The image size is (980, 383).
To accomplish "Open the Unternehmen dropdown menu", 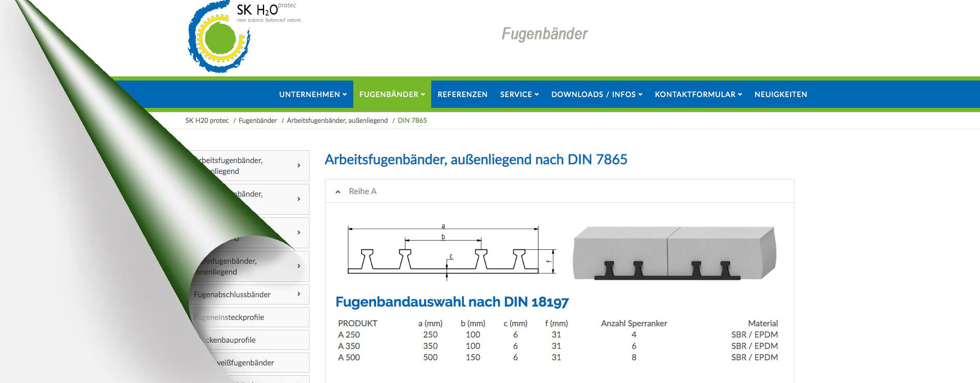I will (313, 94).
